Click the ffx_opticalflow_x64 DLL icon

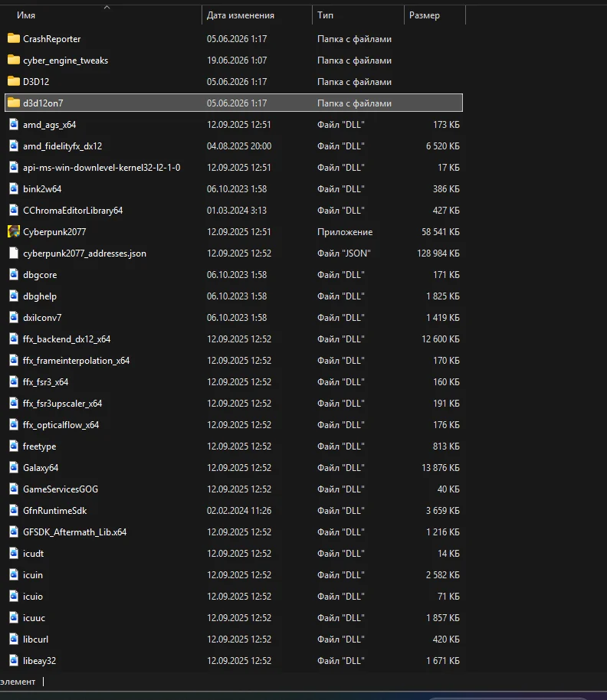click(14, 424)
